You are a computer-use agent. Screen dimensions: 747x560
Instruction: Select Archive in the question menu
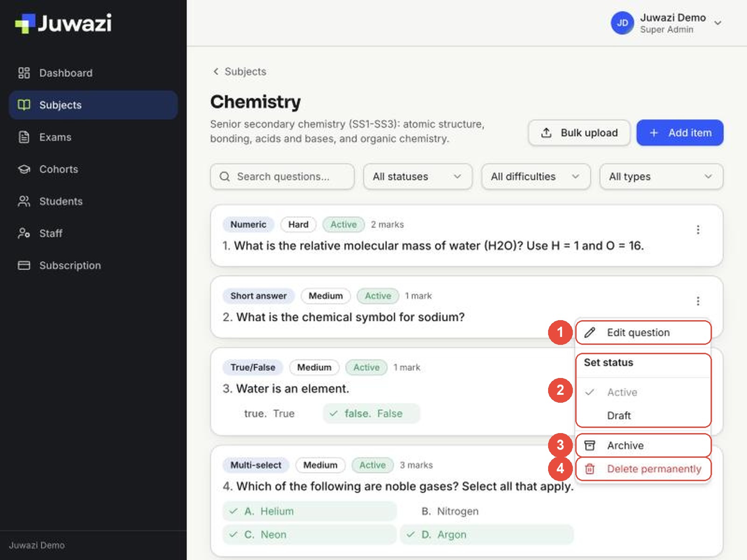[643, 446]
